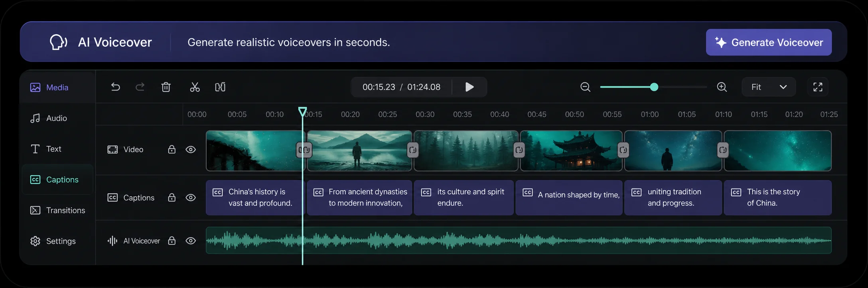This screenshot has width=868, height=288.
Task: Click the timeline zoom slider handle
Action: [x=654, y=87]
